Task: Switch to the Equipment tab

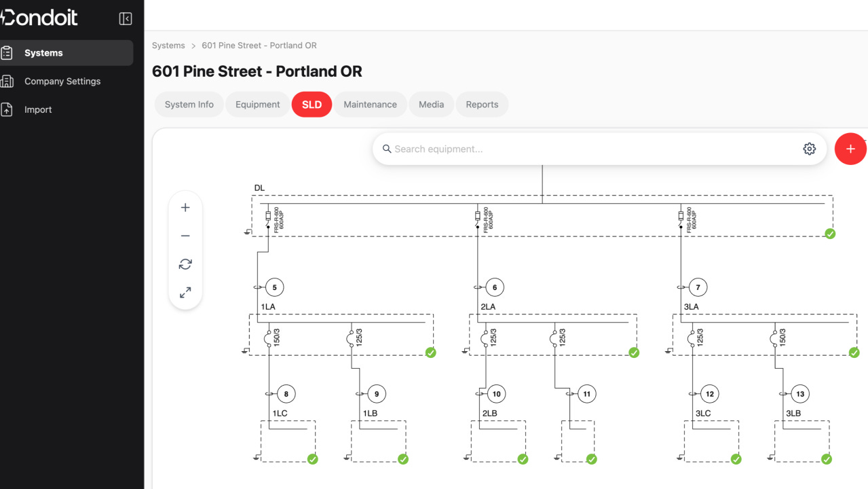Action: click(x=258, y=105)
